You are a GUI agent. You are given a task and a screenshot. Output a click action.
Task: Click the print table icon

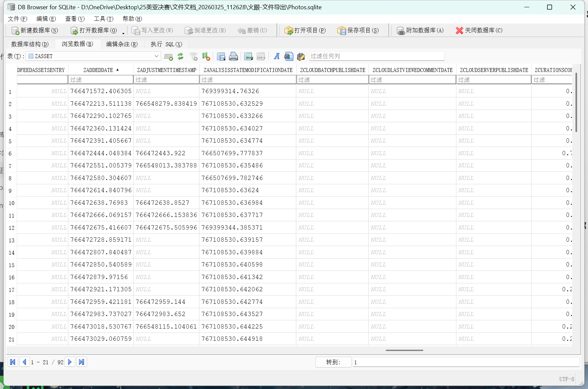(233, 56)
